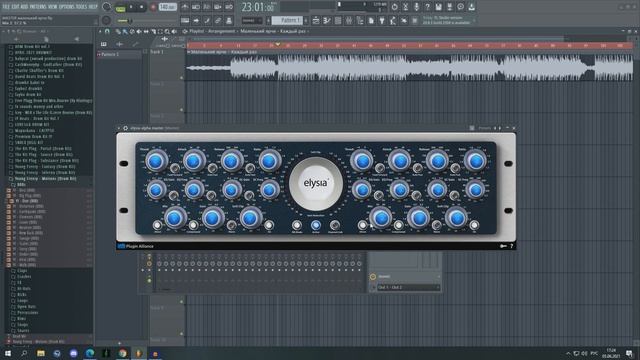Toggle Pattern/Song playback mode
This screenshot has width=640, height=360.
coord(120,7)
